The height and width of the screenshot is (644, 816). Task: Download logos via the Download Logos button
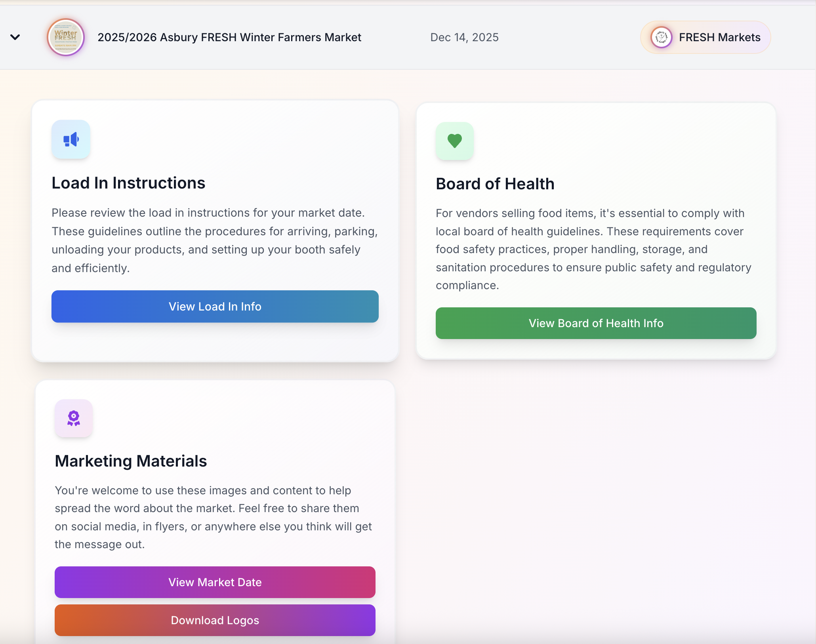pos(215,620)
